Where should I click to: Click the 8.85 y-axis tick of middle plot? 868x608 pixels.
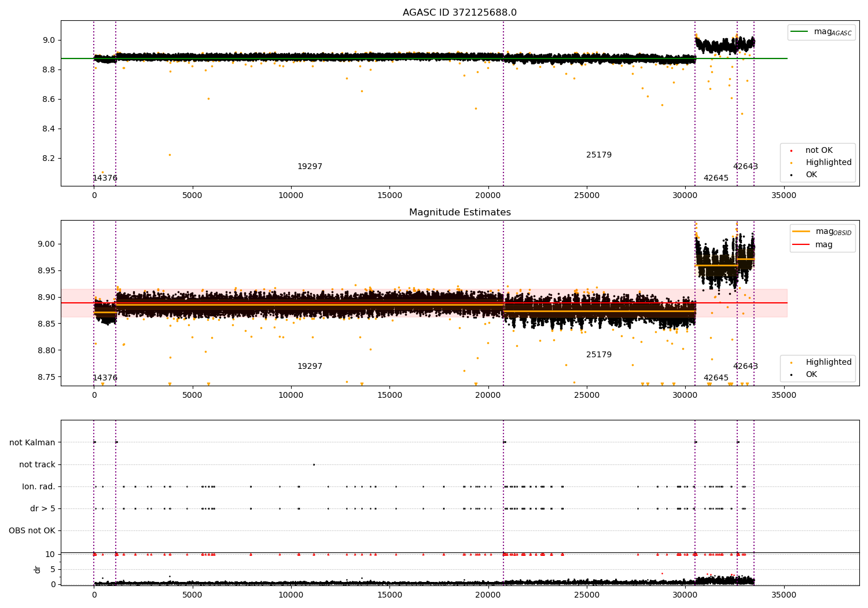pyautogui.click(x=46, y=324)
